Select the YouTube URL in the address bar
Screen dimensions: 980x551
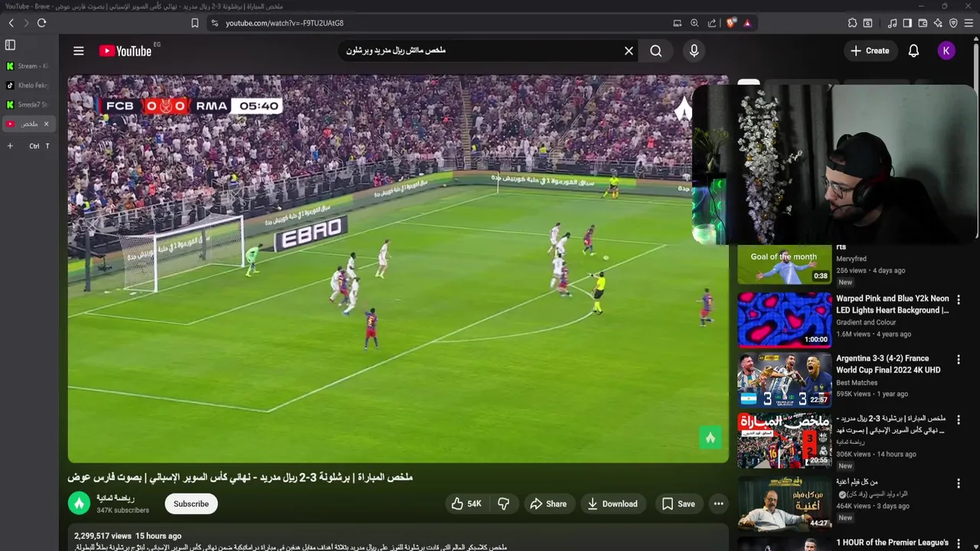click(284, 23)
